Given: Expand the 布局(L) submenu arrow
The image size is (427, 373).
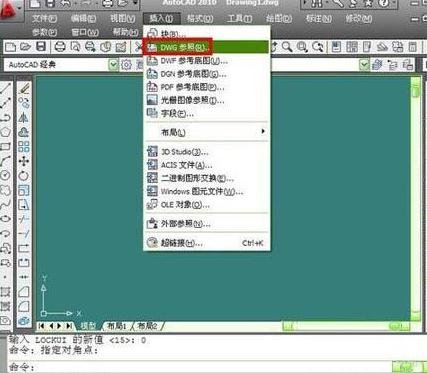Looking at the screenshot, I should (263, 131).
